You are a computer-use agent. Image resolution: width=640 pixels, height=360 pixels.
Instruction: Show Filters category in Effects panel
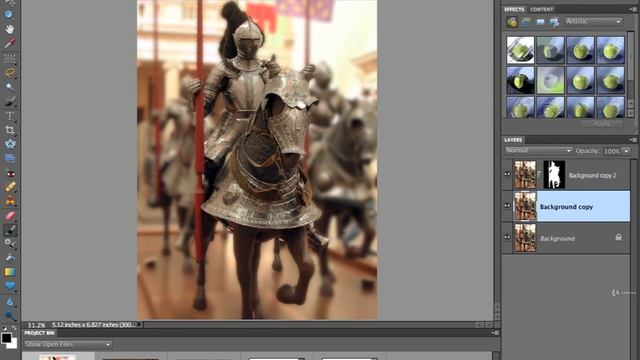point(512,22)
